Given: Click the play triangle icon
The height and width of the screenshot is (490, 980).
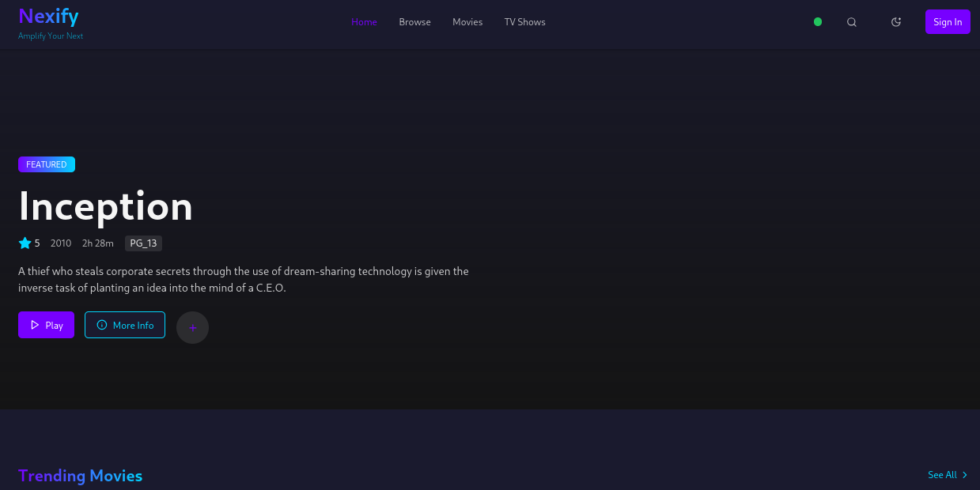Looking at the screenshot, I should pos(35,325).
